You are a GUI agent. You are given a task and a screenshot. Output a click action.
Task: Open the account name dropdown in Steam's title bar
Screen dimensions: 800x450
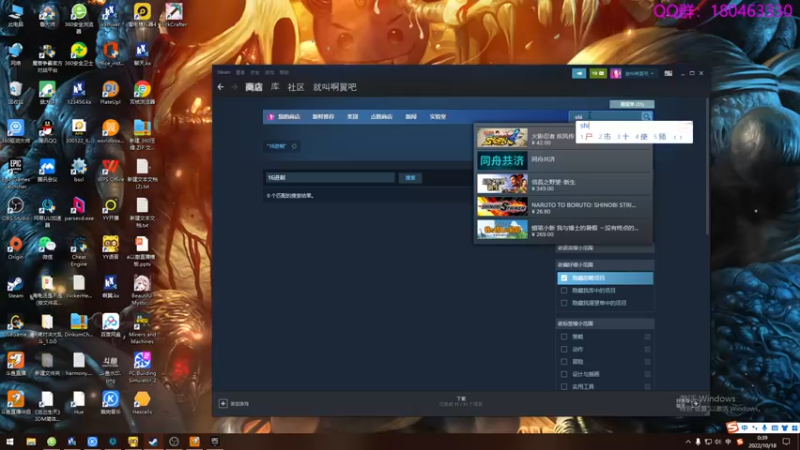(x=639, y=73)
